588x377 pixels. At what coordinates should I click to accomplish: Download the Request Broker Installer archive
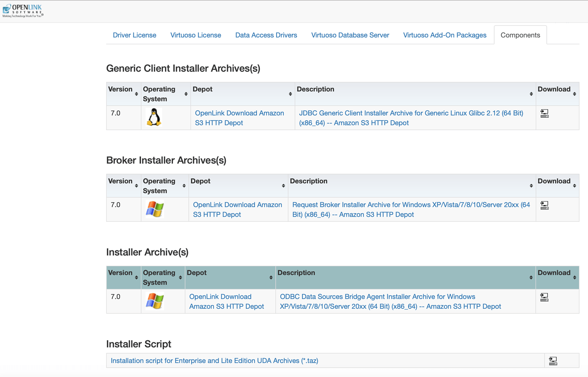(544, 205)
